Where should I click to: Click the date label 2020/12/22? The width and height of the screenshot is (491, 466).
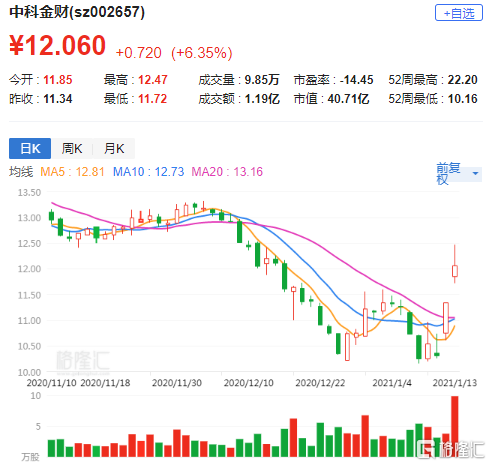click(x=320, y=383)
